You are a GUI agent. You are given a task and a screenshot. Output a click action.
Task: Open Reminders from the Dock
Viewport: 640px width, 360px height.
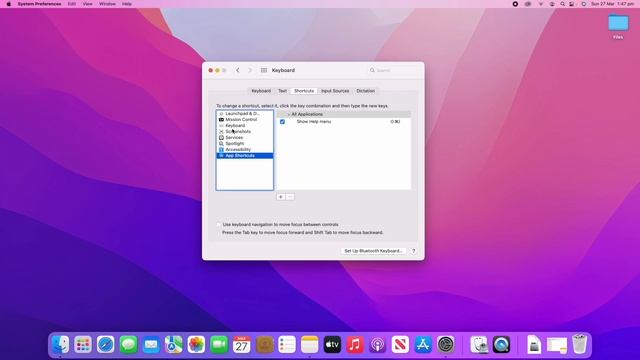tap(287, 345)
